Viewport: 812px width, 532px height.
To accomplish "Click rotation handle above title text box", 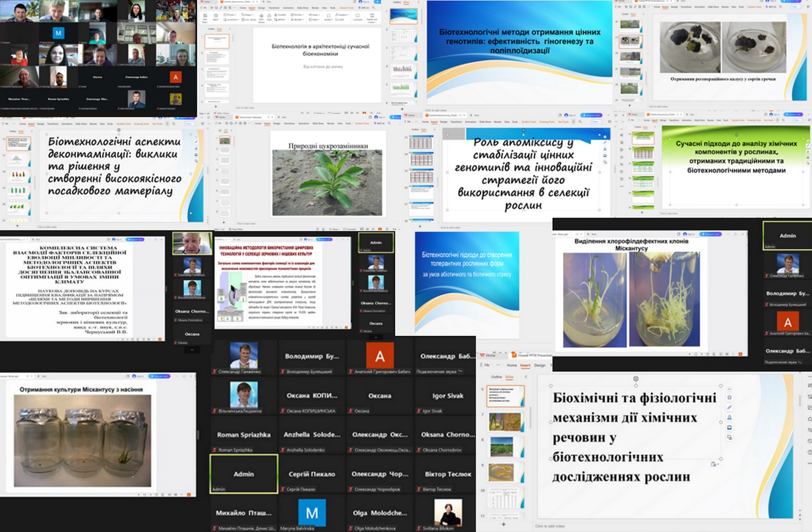I will coord(636,379).
